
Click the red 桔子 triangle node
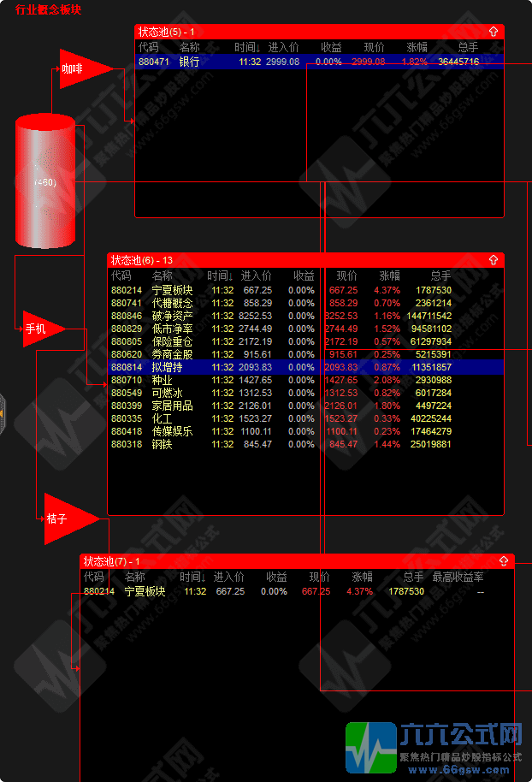point(63,518)
